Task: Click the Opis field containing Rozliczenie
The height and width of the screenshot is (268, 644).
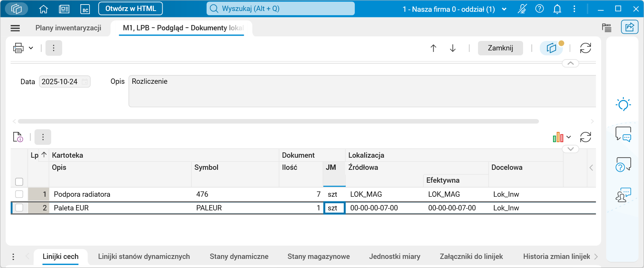Action: (x=362, y=91)
